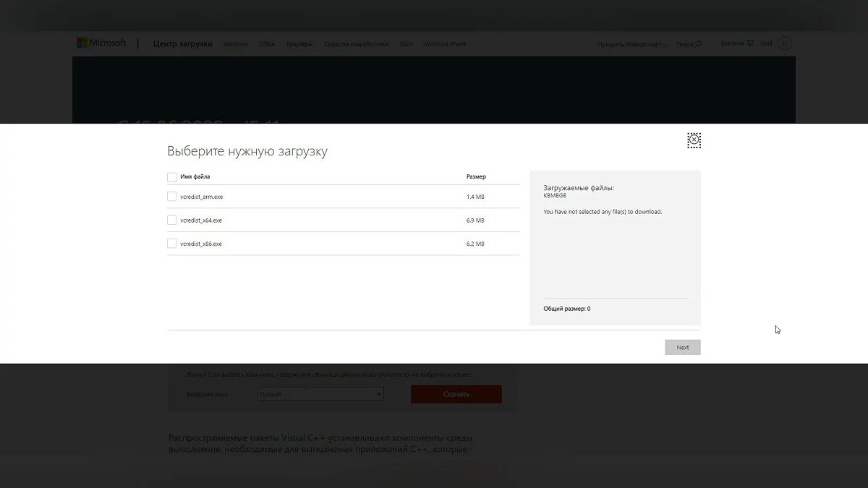
Task: Click the vcredist_x64.exe file name
Action: (x=201, y=221)
